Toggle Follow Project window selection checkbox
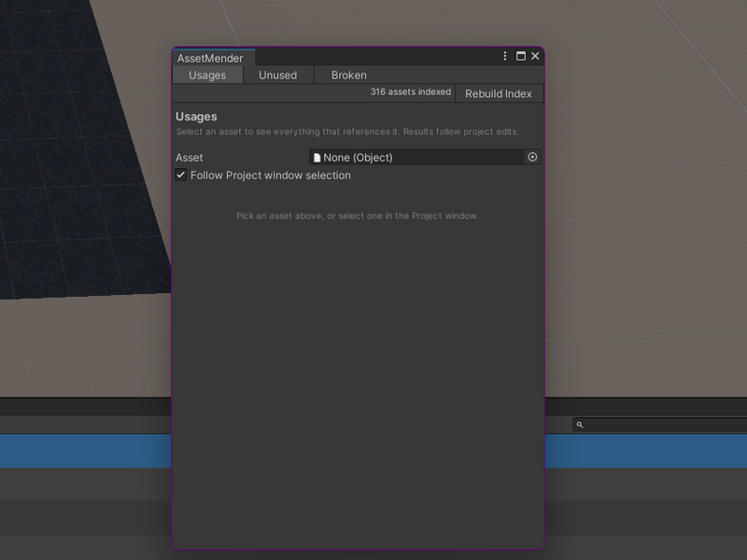The width and height of the screenshot is (747, 560). pyautogui.click(x=180, y=175)
